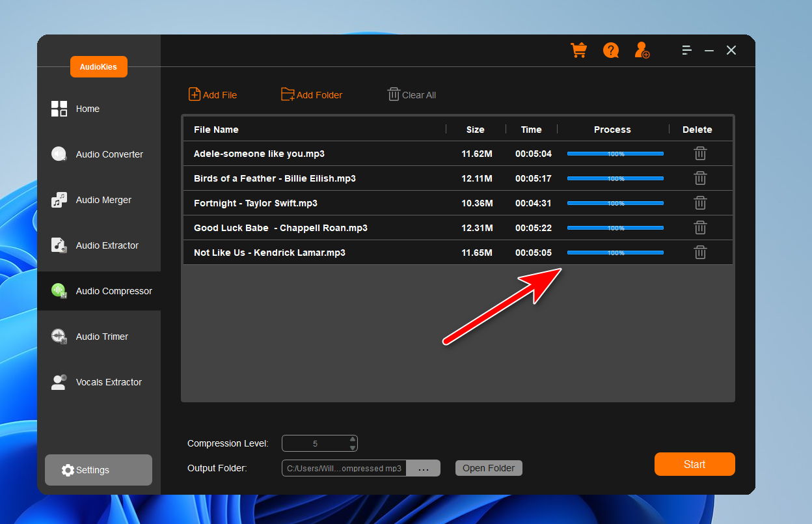812x524 pixels.
Task: Click the Process column header
Action: point(612,130)
